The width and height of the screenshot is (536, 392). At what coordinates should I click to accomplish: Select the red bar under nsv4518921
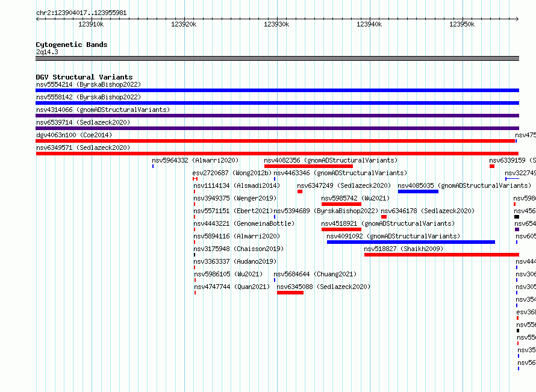tap(341, 229)
